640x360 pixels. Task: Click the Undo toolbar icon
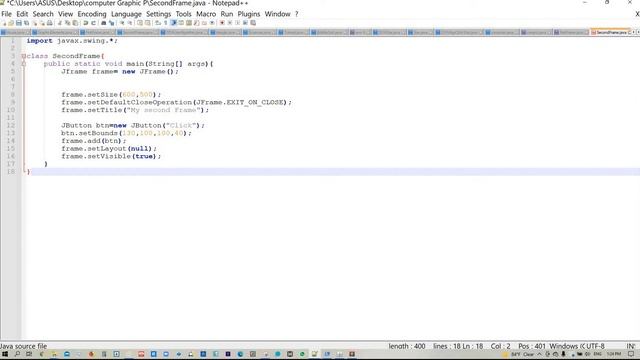click(86, 23)
